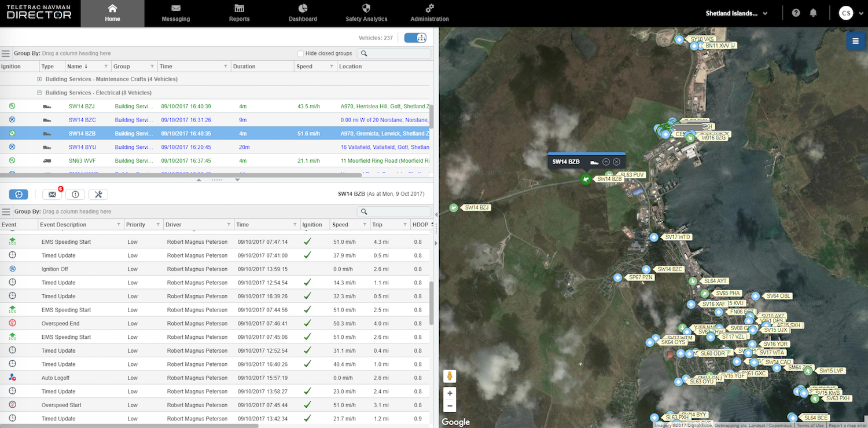The height and width of the screenshot is (428, 868).
Task: Open the Safety Analytics tab
Action: [x=366, y=13]
